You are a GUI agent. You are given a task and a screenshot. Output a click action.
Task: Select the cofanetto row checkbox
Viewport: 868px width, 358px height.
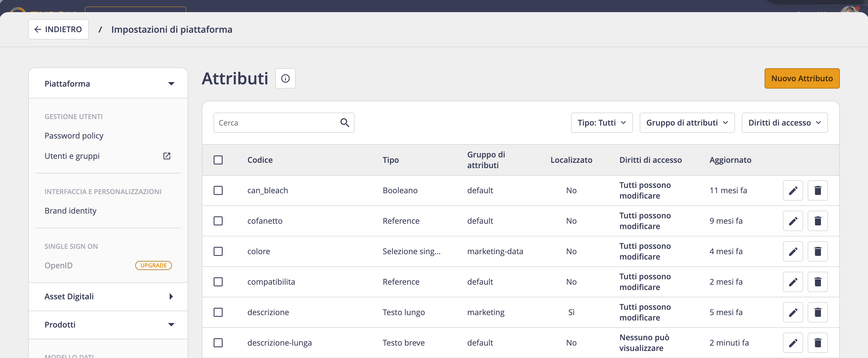point(218,221)
